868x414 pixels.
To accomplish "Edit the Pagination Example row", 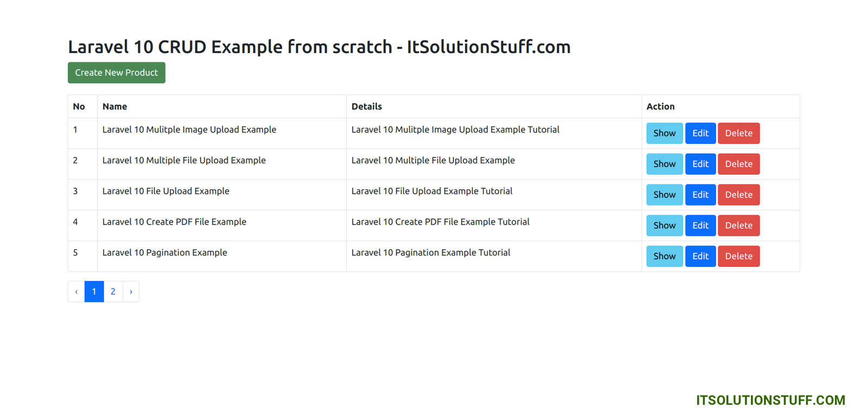I will tap(700, 256).
